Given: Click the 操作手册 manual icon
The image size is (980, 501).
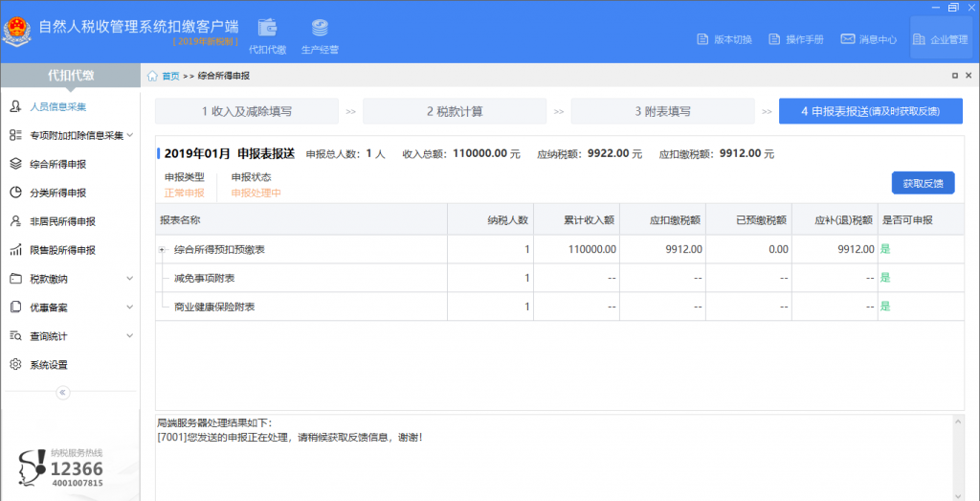Looking at the screenshot, I should pos(774,39).
